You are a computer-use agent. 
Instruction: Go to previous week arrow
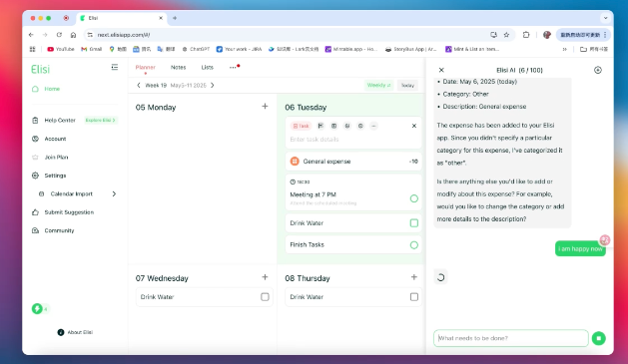(139, 85)
